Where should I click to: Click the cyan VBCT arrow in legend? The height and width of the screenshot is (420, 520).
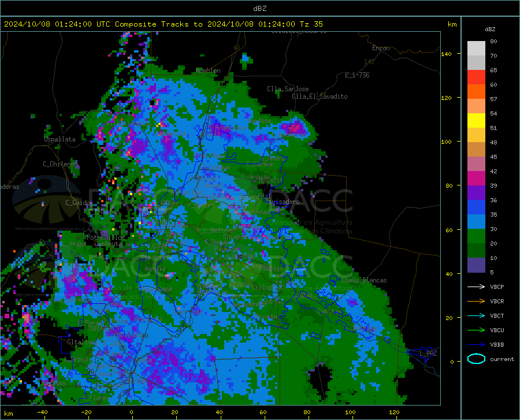[476, 315]
